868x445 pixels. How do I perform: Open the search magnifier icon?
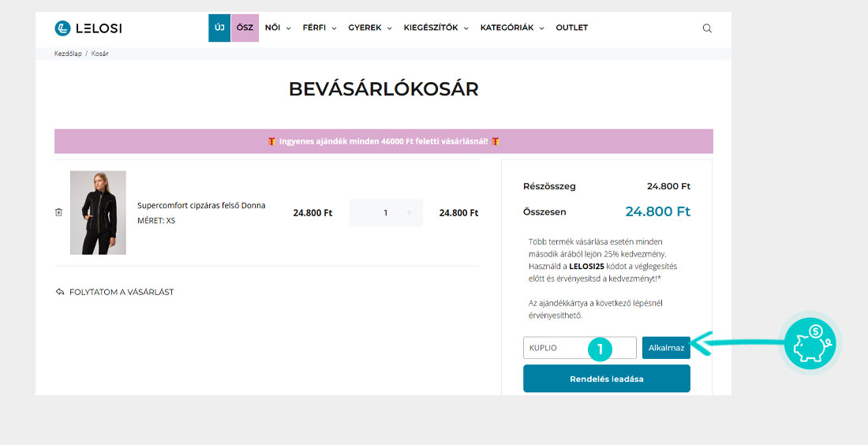(x=707, y=28)
